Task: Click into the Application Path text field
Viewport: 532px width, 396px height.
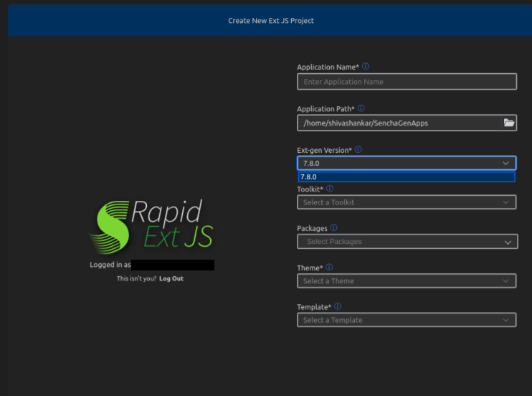Action: tap(398, 123)
